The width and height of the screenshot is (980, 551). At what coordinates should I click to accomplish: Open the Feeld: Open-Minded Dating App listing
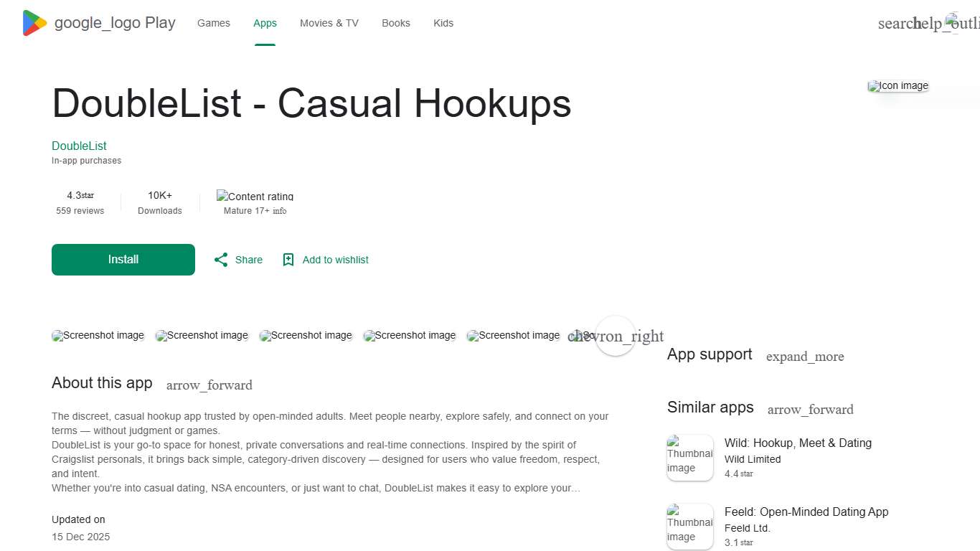806,512
